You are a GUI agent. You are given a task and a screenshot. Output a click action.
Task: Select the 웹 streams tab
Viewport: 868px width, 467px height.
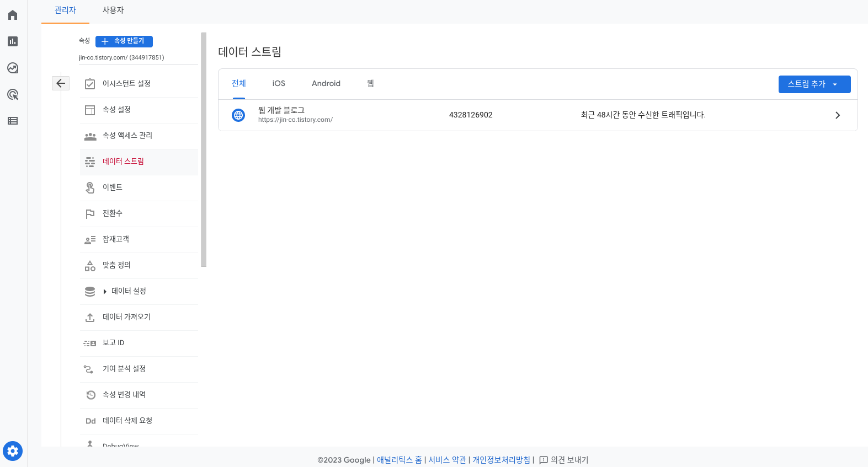tap(371, 84)
